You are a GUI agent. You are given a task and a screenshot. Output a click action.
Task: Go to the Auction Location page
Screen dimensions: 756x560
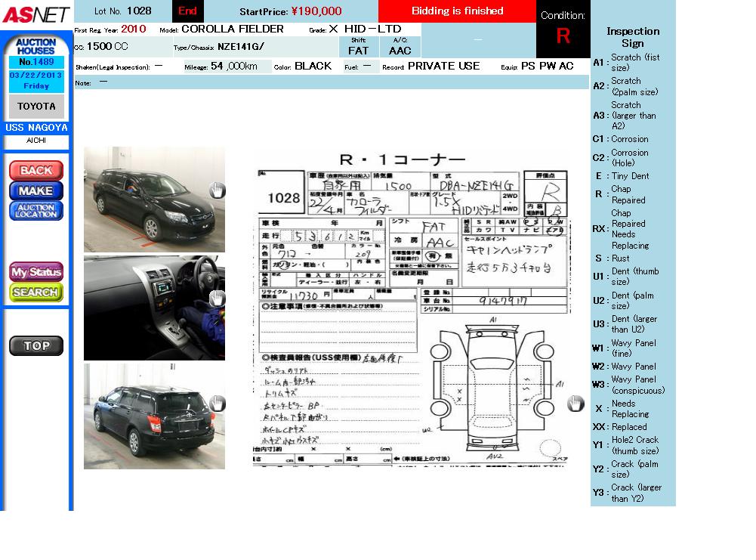coord(35,211)
